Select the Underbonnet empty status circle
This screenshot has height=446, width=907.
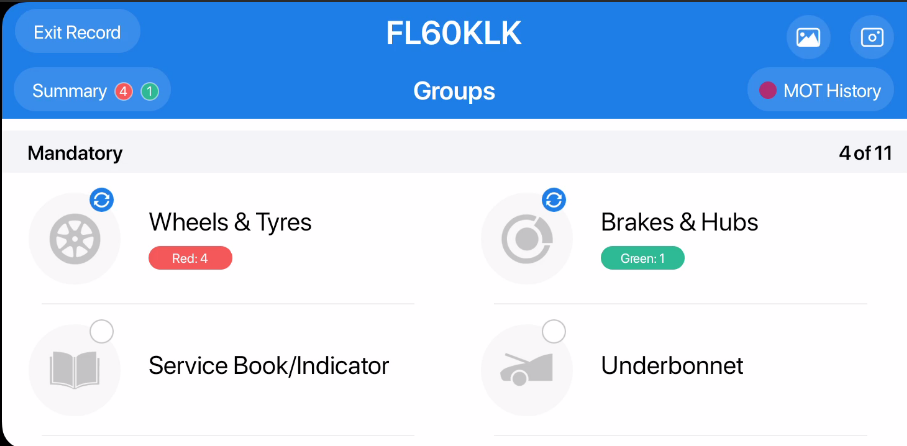(x=554, y=330)
